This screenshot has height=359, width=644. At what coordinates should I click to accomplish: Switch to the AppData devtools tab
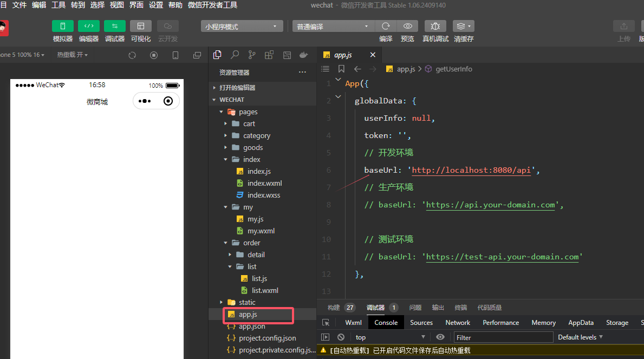tap(581, 323)
